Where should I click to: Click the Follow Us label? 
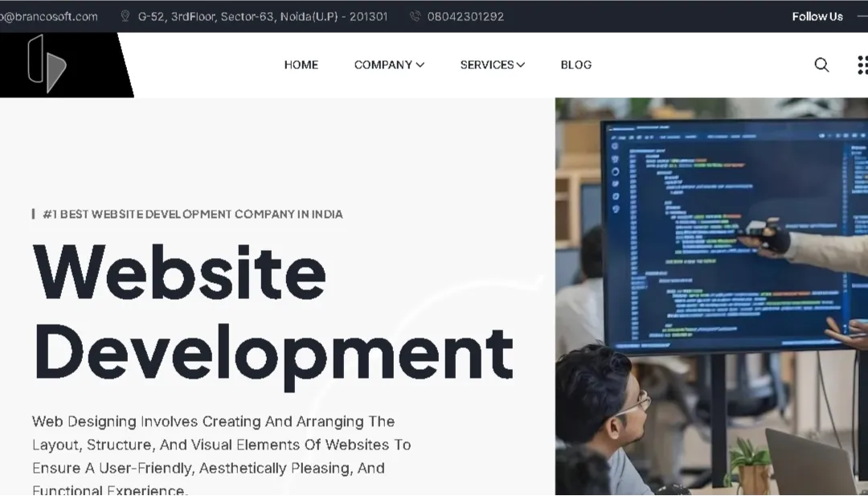[x=817, y=16]
